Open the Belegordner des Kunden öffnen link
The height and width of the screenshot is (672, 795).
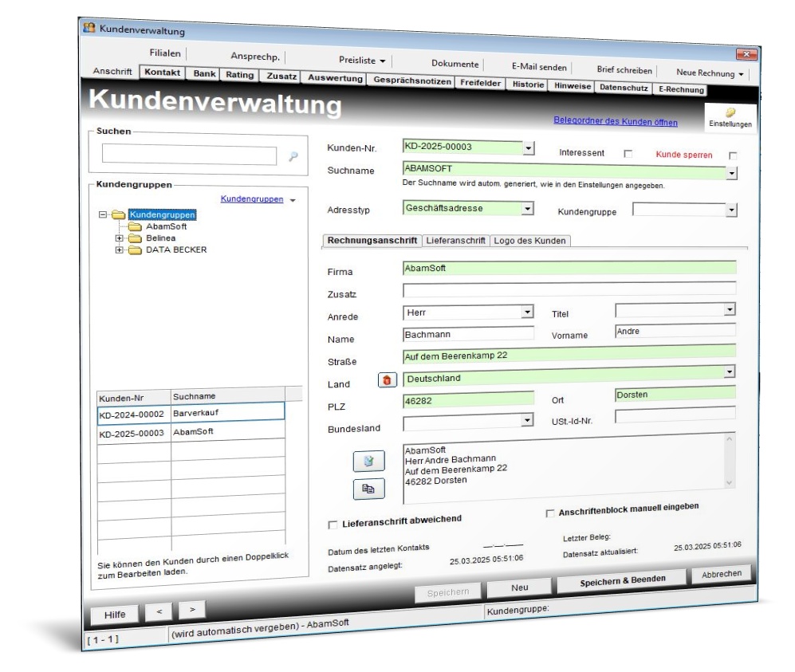(x=615, y=121)
